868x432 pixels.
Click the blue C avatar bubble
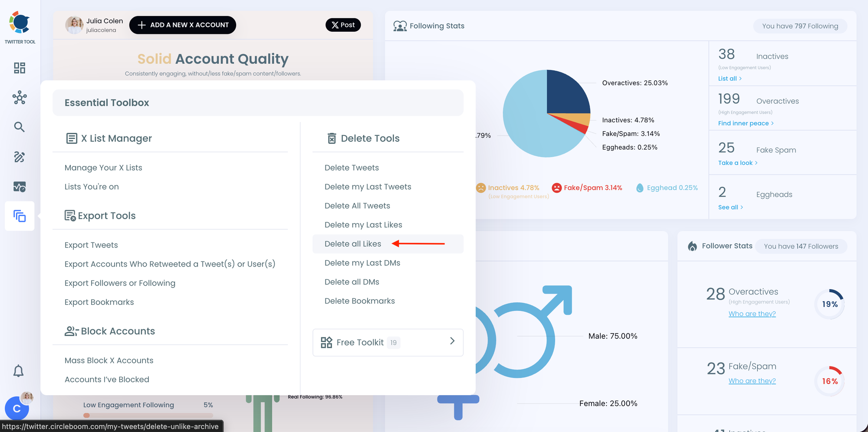16,409
